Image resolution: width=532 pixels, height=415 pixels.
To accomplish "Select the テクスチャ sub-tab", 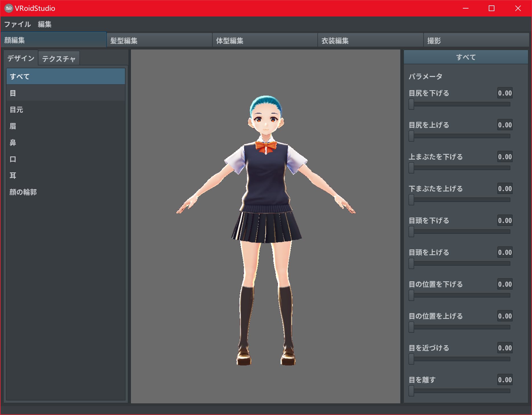I will [x=59, y=59].
